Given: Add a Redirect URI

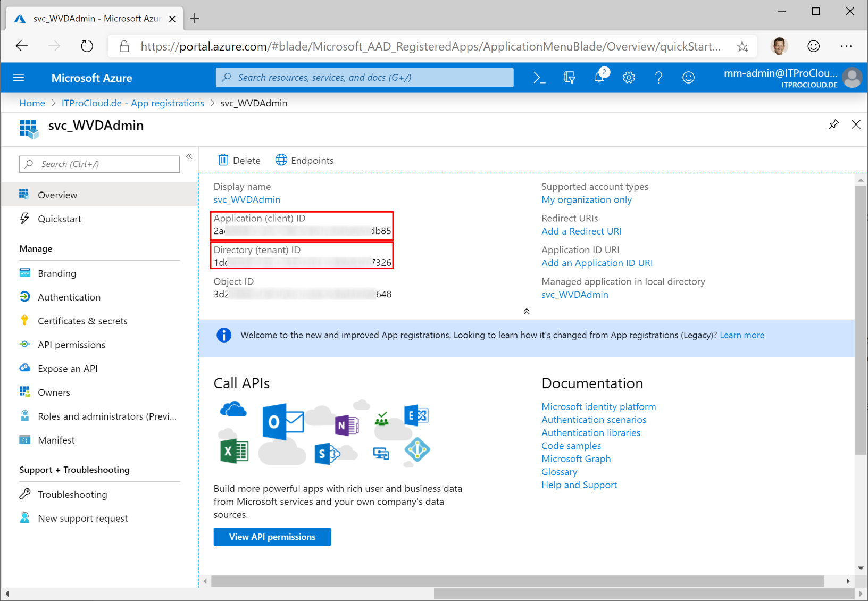Looking at the screenshot, I should tap(581, 231).
